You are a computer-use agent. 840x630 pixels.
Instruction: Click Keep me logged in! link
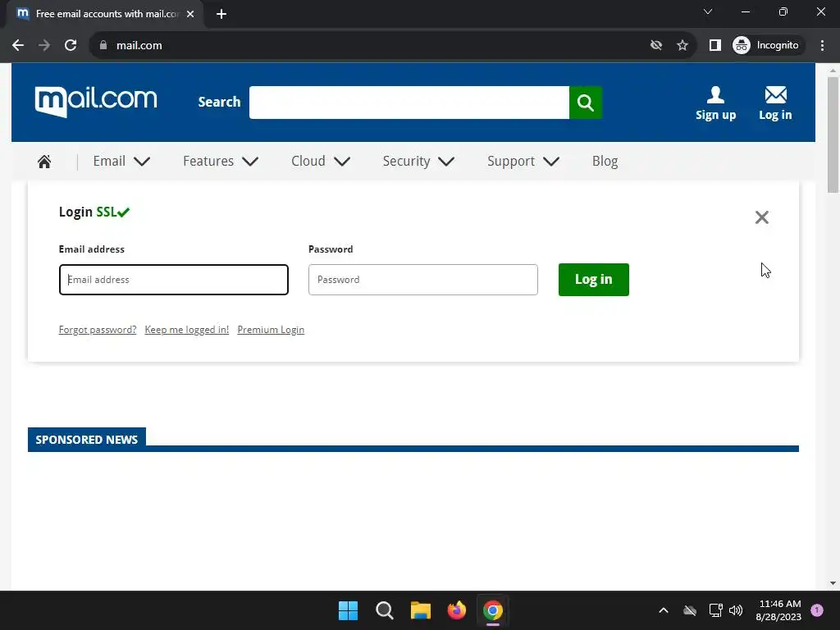(186, 330)
